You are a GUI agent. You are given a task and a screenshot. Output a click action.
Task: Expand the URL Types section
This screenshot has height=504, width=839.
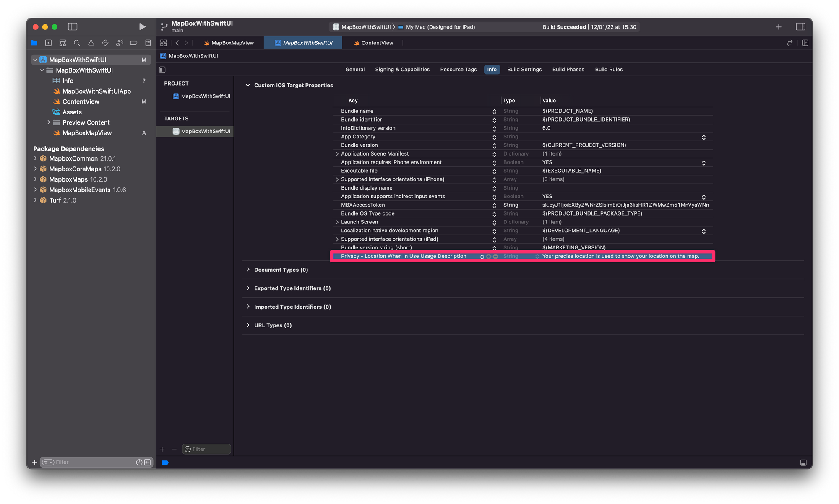(x=248, y=325)
